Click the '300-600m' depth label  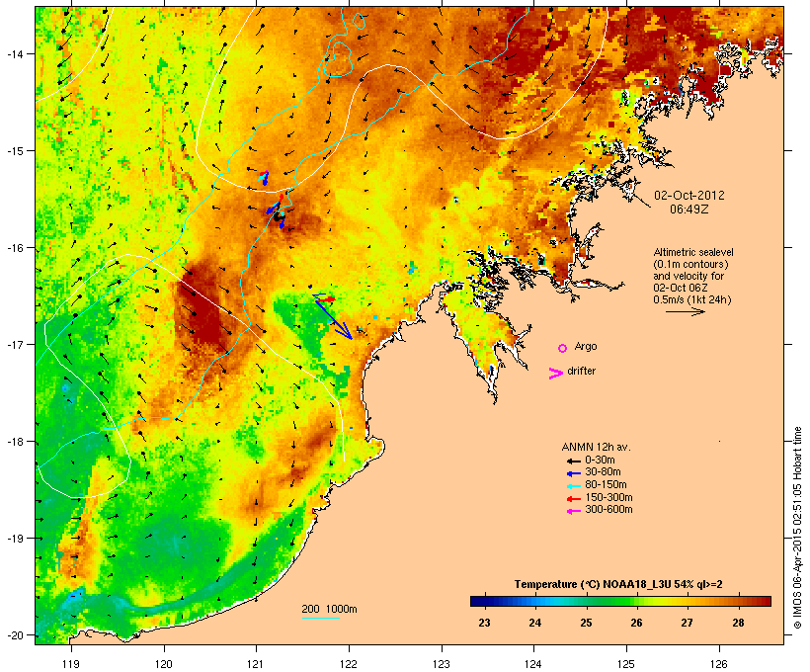608,510
